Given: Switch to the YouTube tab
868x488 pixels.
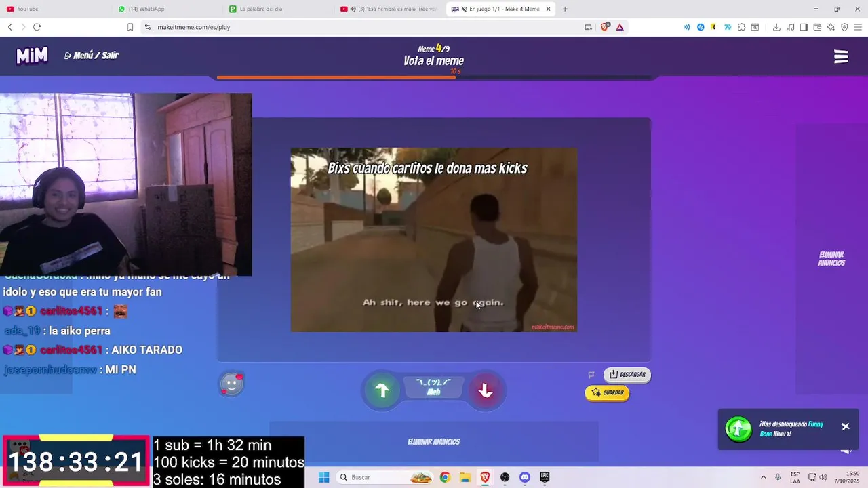Looking at the screenshot, I should (54, 9).
